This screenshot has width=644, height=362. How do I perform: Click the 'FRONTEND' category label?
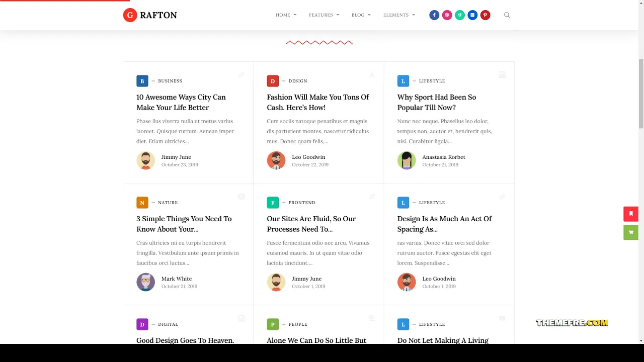coord(302,203)
